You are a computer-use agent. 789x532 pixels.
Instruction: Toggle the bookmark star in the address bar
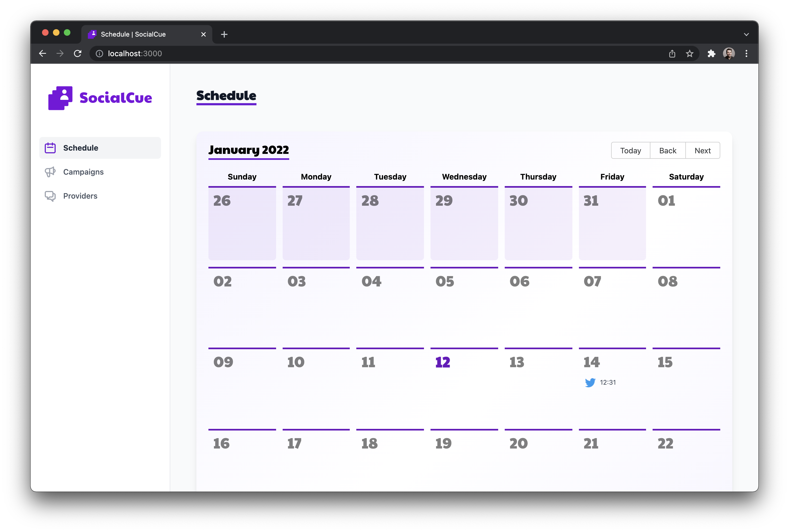point(690,53)
